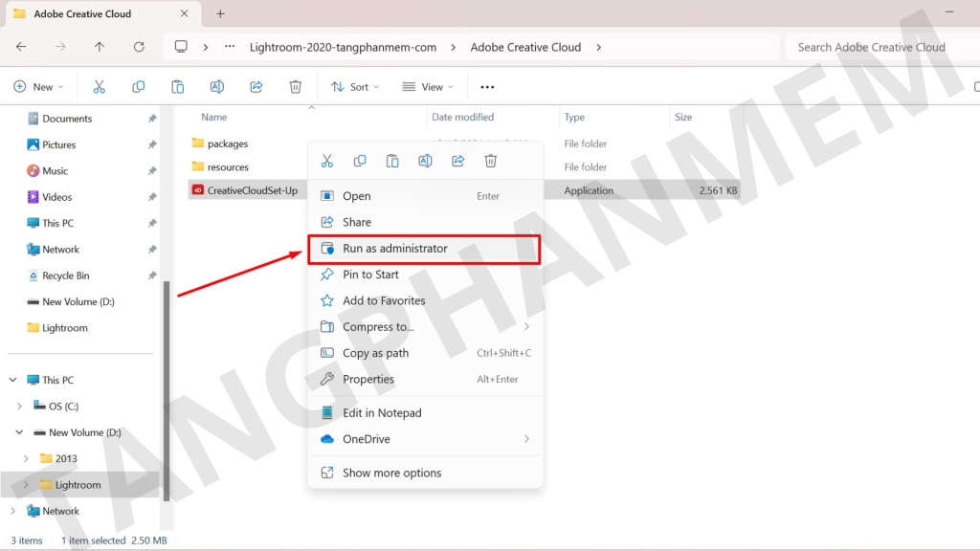Choose Open from the context menu
The width and height of the screenshot is (980, 551).
(x=425, y=196)
